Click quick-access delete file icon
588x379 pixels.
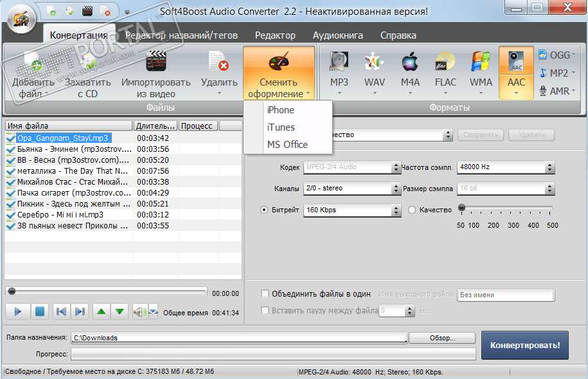click(105, 11)
